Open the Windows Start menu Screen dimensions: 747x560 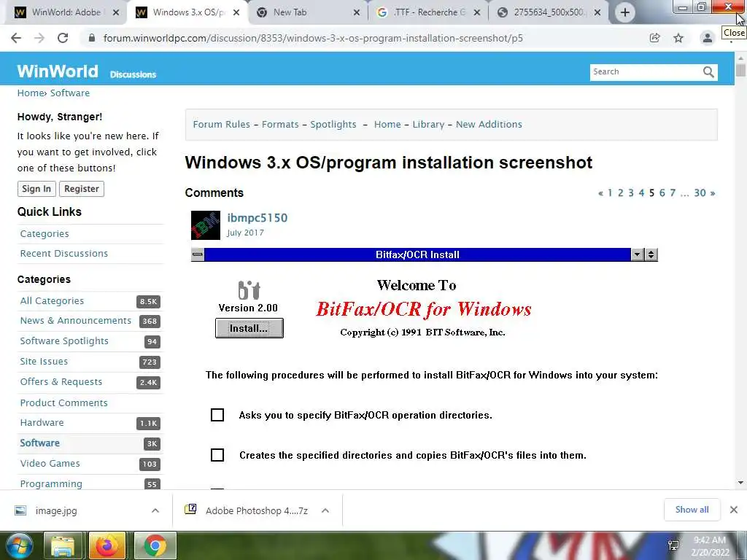[19, 545]
